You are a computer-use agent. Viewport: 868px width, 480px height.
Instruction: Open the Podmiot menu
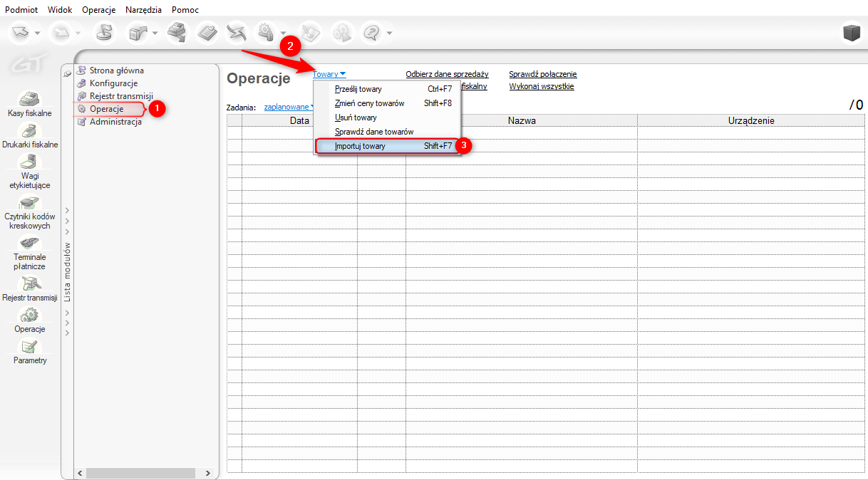coord(21,10)
